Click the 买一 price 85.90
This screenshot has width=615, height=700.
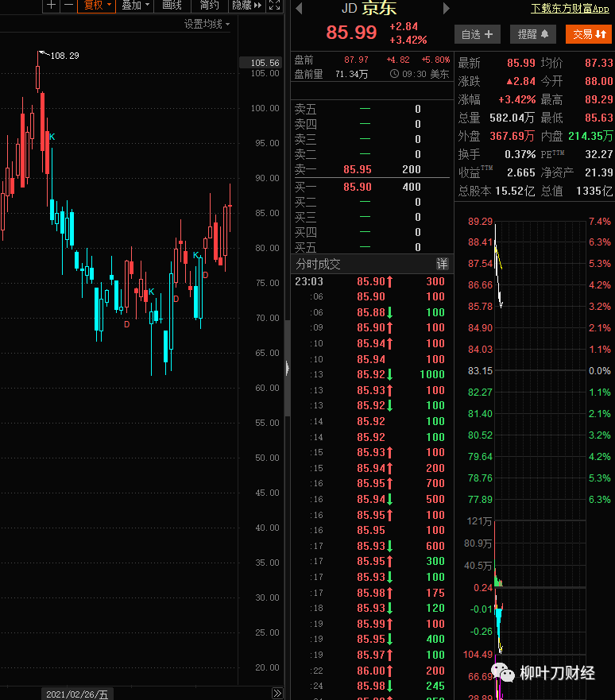pyautogui.click(x=358, y=187)
